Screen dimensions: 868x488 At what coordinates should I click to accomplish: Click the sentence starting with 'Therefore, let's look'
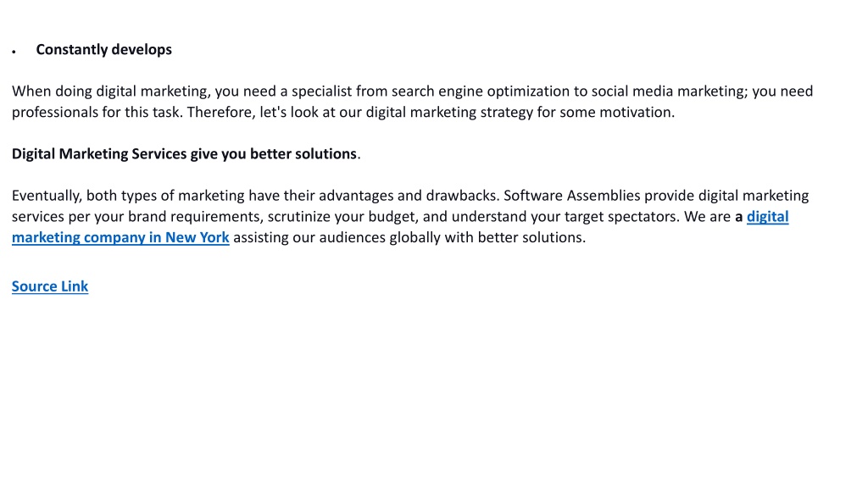(x=431, y=113)
